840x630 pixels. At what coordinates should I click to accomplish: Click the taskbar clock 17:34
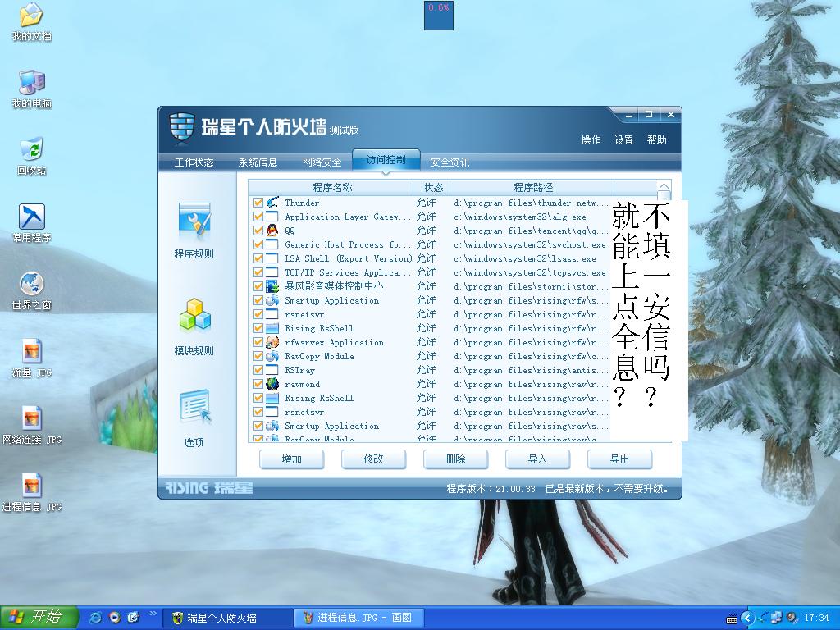pyautogui.click(x=817, y=619)
